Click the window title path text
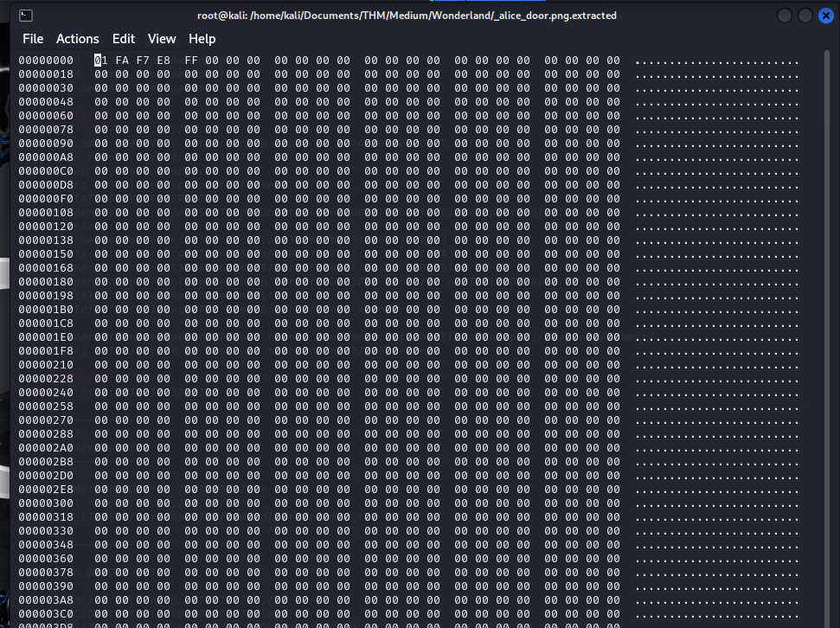 [x=407, y=16]
